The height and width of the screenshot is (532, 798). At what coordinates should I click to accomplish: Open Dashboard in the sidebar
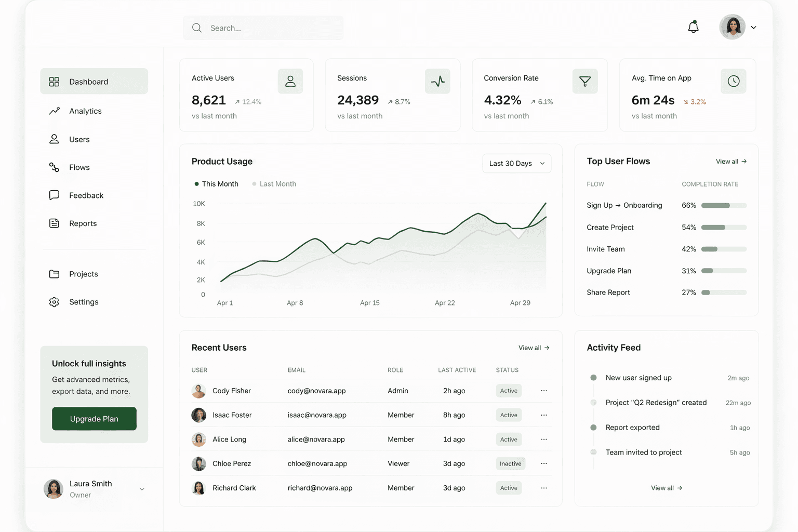coord(94,82)
